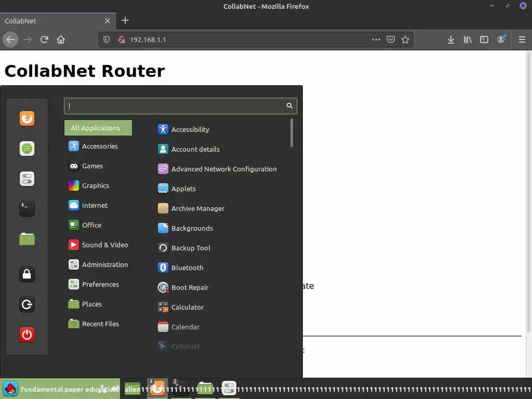
Task: Switch to the CollabNet tab
Action: tap(58, 21)
